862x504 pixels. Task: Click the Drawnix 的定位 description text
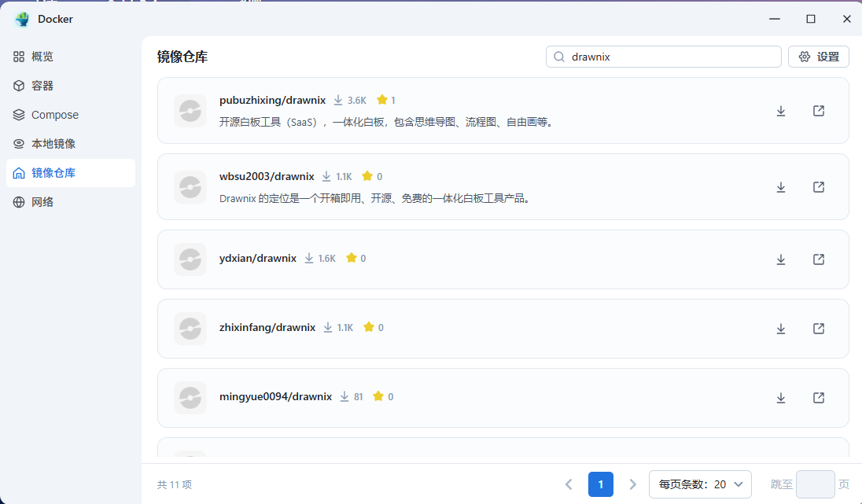click(375, 198)
